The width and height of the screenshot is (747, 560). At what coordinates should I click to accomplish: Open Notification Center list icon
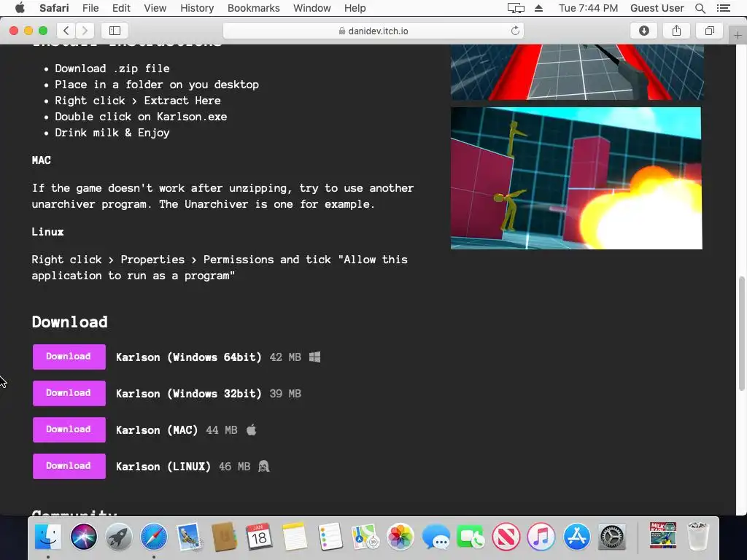tap(723, 8)
